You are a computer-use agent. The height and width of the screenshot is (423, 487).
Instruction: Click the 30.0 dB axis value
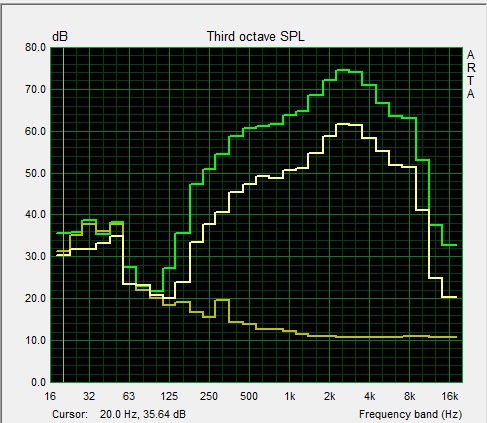click(35, 257)
